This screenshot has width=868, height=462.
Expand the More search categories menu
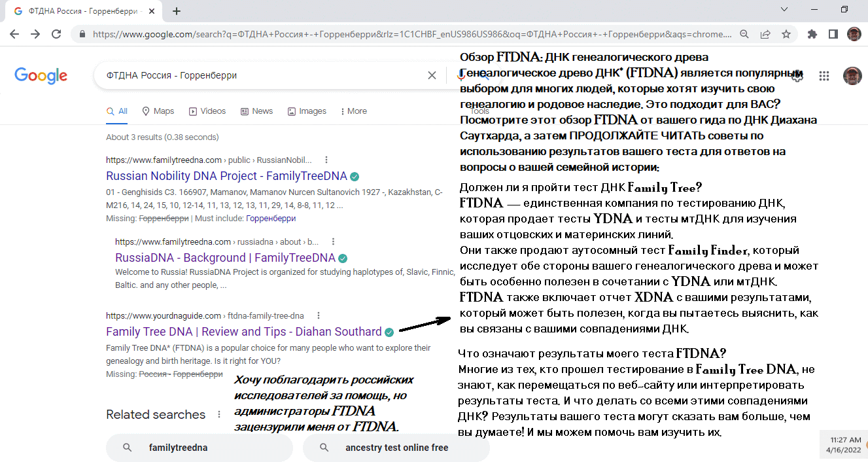[x=354, y=111]
